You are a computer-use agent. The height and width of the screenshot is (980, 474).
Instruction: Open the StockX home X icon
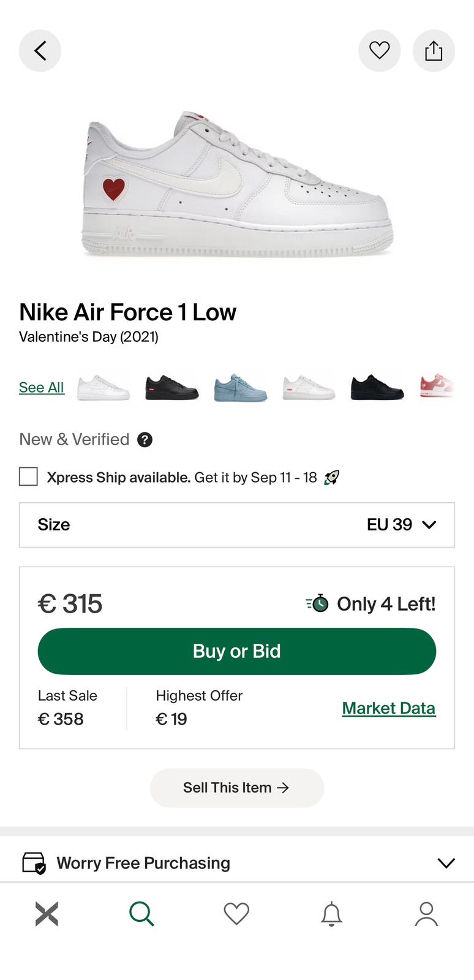[47, 914]
